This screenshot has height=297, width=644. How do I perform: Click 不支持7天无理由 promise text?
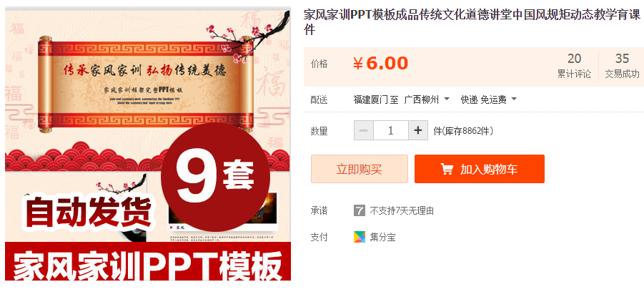point(402,211)
